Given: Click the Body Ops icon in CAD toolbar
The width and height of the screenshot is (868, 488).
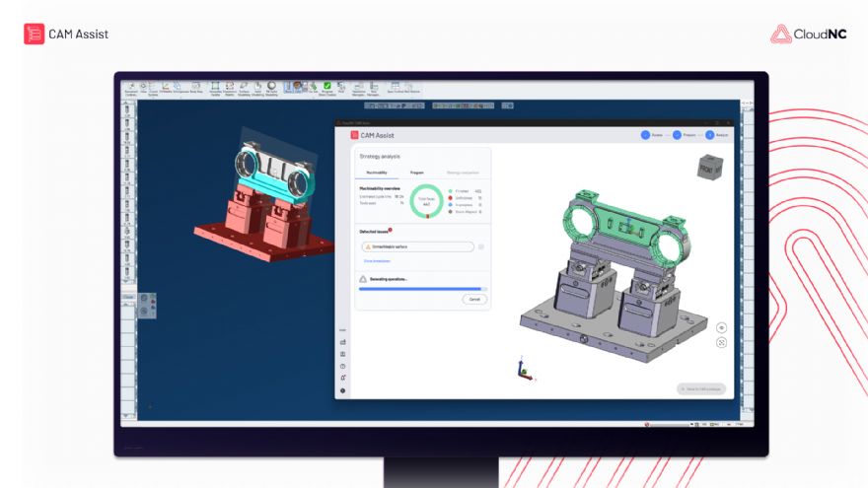Looking at the screenshot, I should coord(196,88).
